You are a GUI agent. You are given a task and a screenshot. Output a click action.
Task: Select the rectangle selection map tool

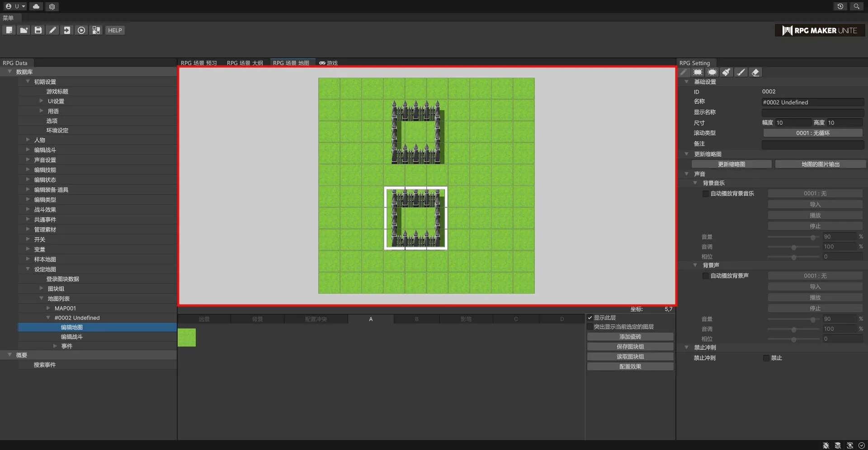698,72
